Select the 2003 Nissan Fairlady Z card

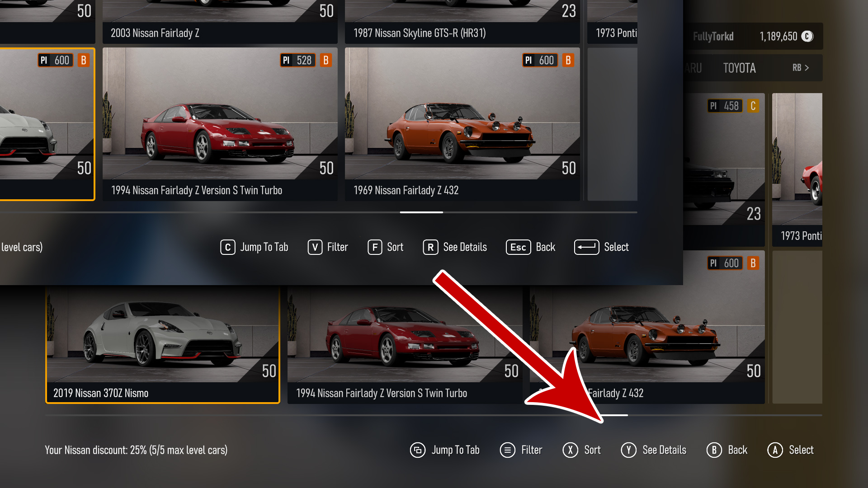coord(220,22)
